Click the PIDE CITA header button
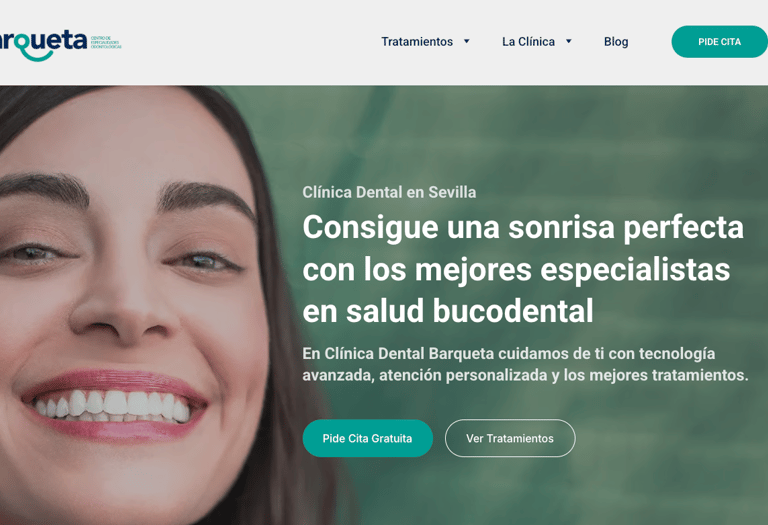Screen dimensions: 768x525 (x=720, y=42)
